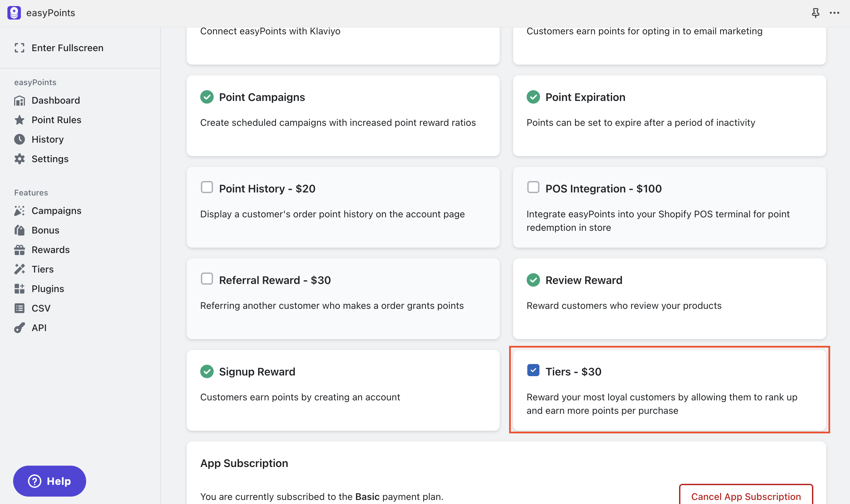Open the Dashboard sidebar icon

20,101
